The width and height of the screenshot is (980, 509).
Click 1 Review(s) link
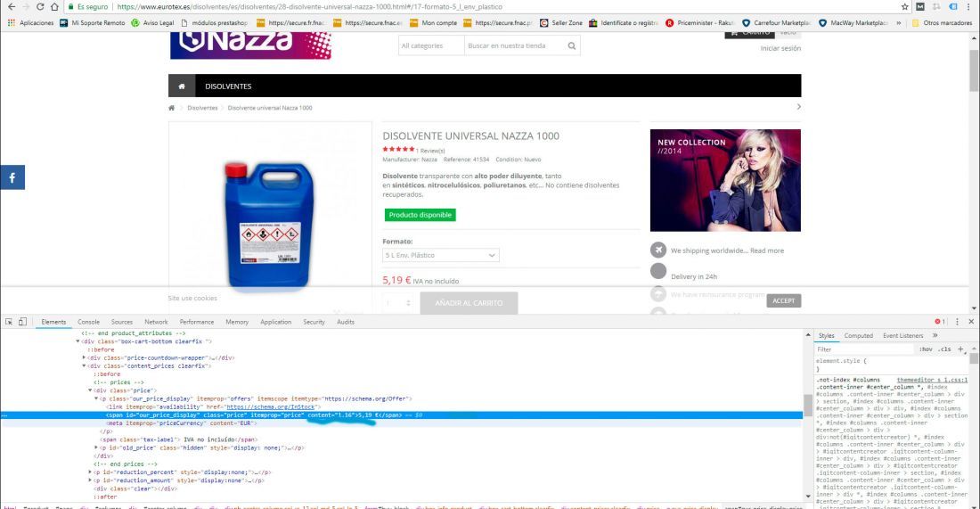click(x=430, y=151)
